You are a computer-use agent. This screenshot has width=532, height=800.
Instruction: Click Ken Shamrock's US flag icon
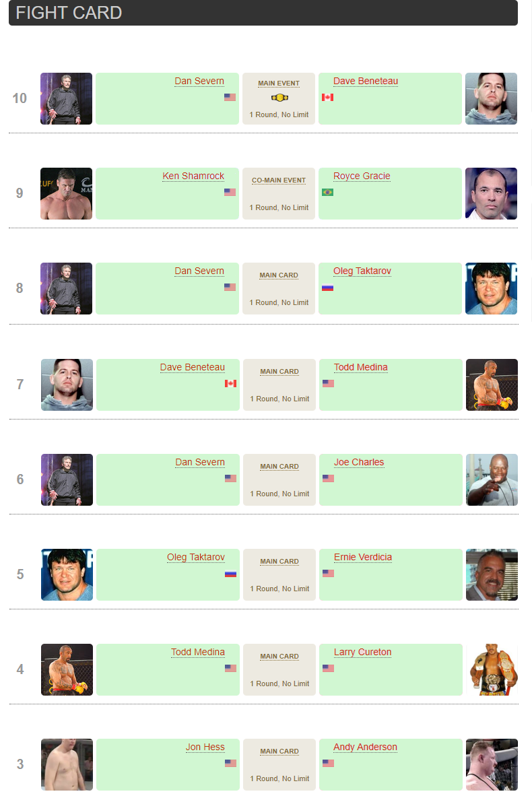point(230,192)
